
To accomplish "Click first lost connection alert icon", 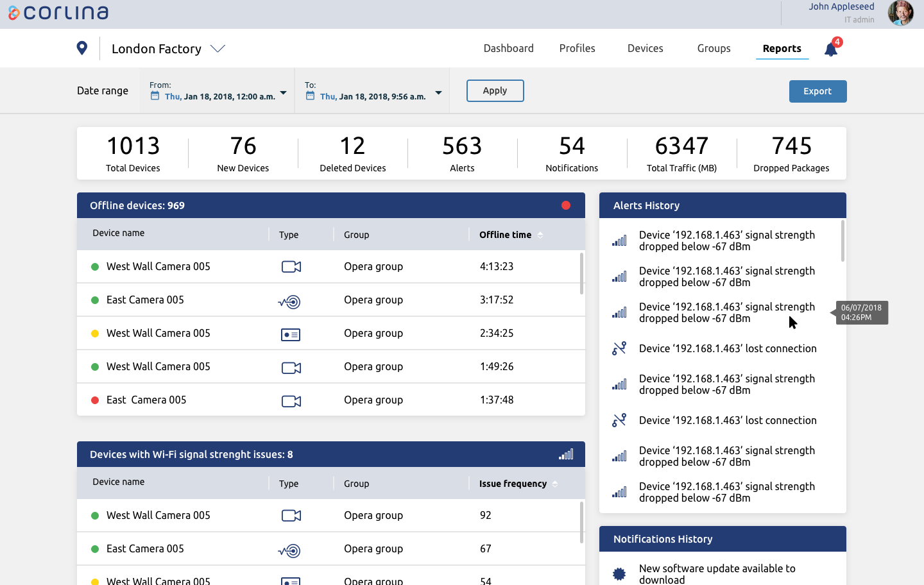I will click(x=619, y=348).
